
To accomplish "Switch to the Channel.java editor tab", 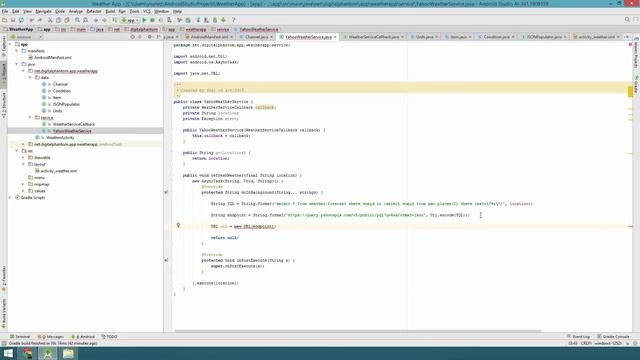I will click(x=256, y=37).
